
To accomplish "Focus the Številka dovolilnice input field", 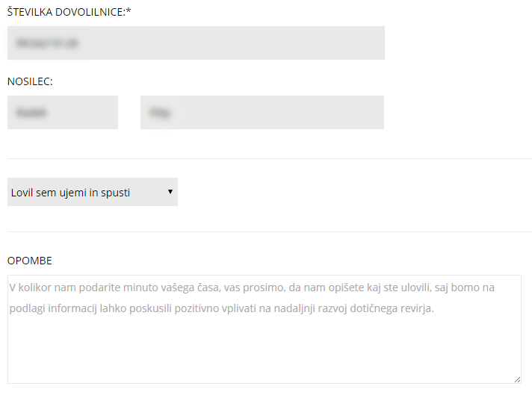I will (x=196, y=43).
